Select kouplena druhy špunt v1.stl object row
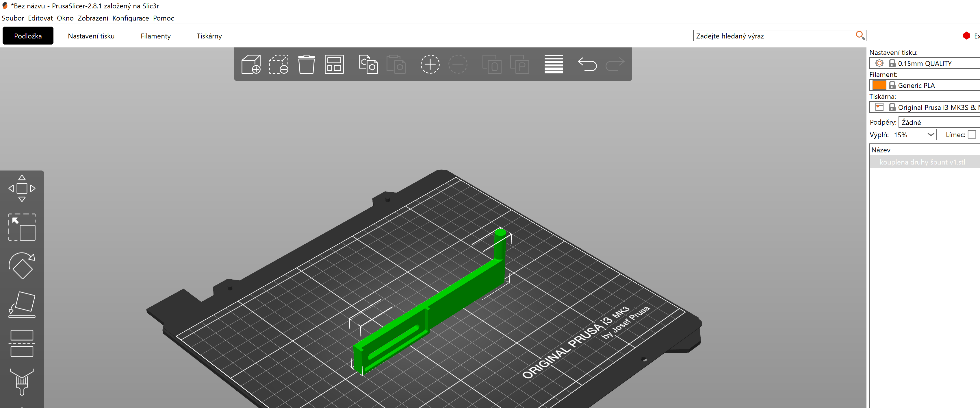 pos(925,162)
